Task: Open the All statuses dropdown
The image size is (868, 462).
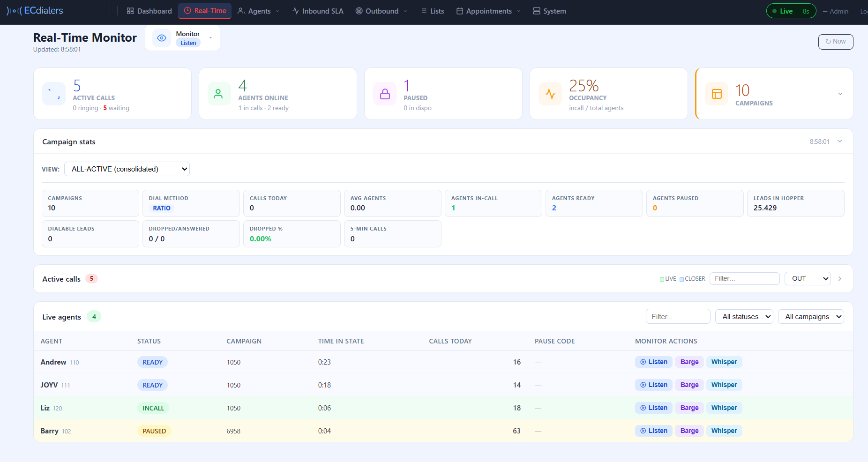Action: click(x=744, y=317)
